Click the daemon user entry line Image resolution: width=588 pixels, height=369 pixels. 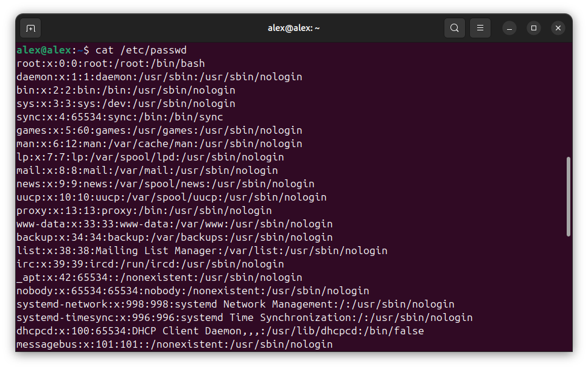tap(159, 77)
